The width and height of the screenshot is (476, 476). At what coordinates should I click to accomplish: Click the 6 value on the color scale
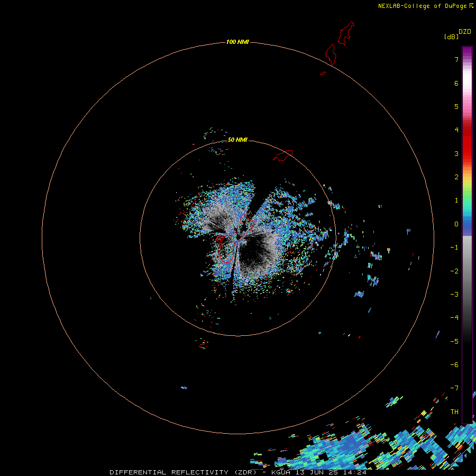coord(456,83)
